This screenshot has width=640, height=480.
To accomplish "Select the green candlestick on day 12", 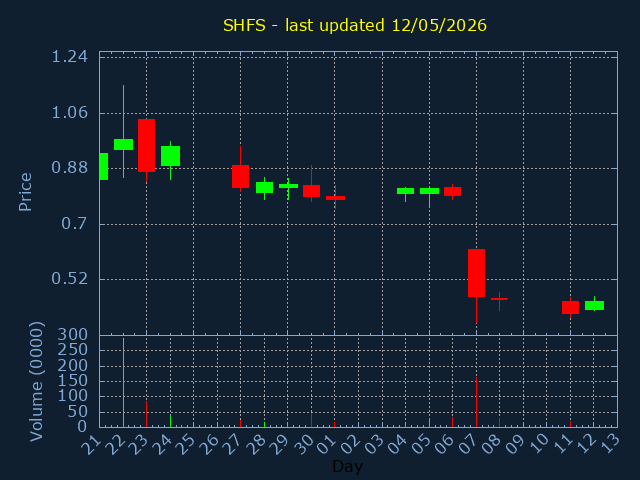I will click(594, 305).
